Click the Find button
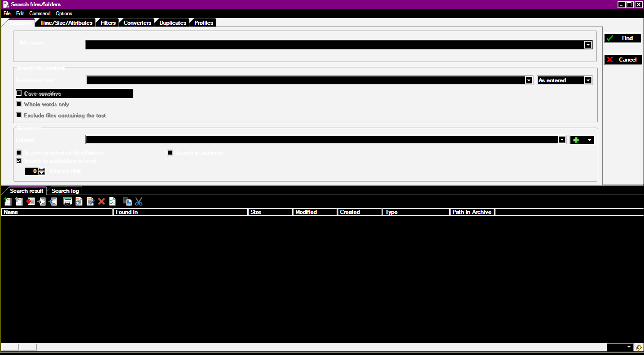 pyautogui.click(x=622, y=38)
